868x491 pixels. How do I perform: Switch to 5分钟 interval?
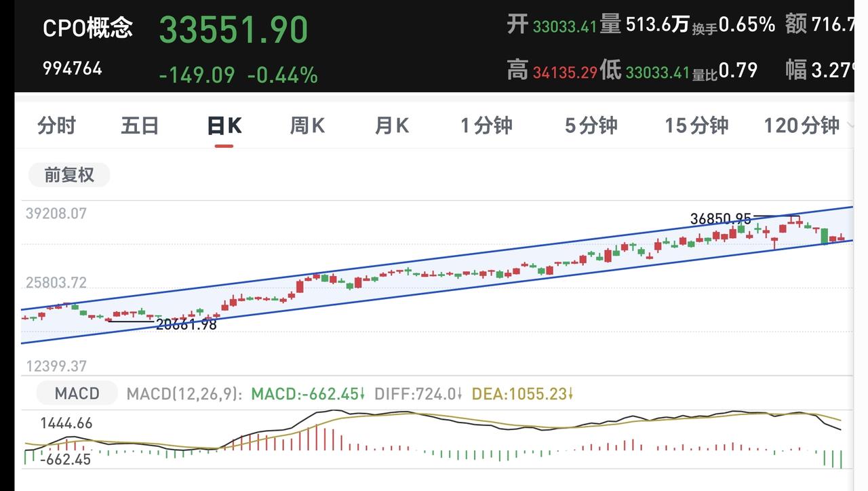point(591,125)
